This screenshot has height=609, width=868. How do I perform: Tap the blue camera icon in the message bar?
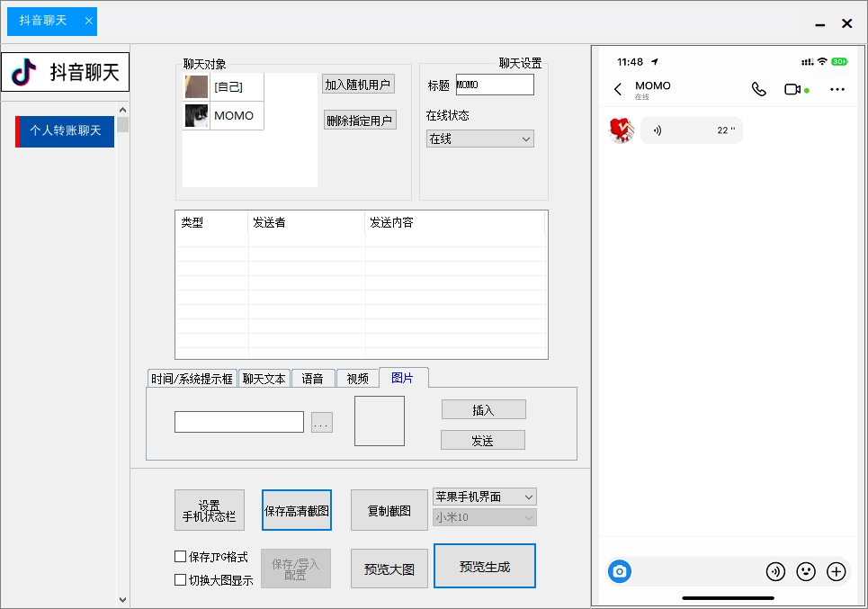click(x=619, y=571)
